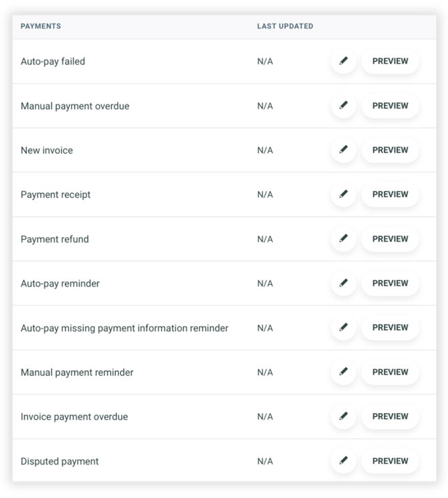
Task: Preview the Auto-pay reminder email
Action: pyautogui.click(x=390, y=283)
